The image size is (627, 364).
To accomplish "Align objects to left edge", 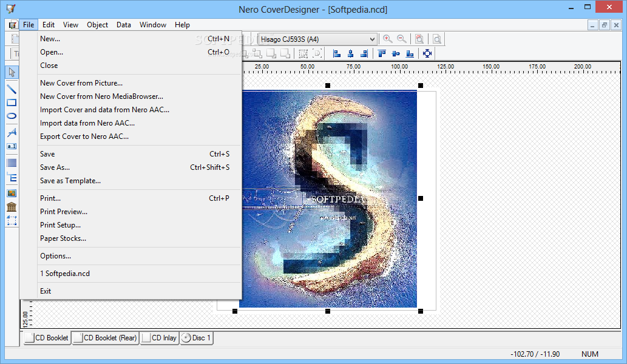I will point(337,53).
